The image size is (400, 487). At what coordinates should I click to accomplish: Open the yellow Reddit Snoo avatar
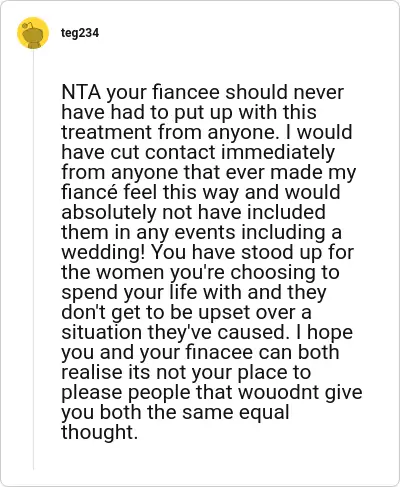(33, 33)
